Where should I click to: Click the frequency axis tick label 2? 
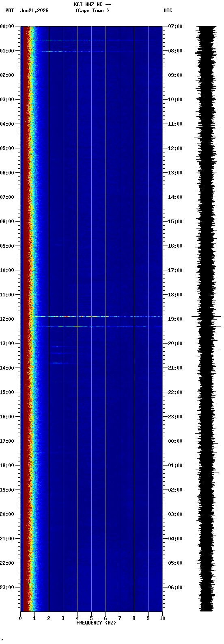(x=49, y=618)
